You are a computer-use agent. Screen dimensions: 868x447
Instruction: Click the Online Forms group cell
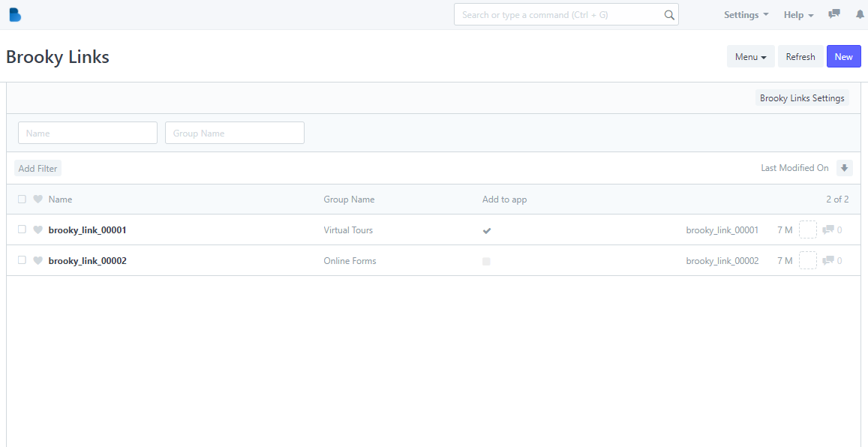click(x=350, y=260)
